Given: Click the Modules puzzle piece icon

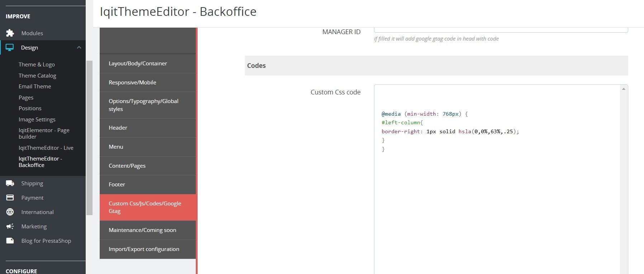Looking at the screenshot, I should [10, 33].
